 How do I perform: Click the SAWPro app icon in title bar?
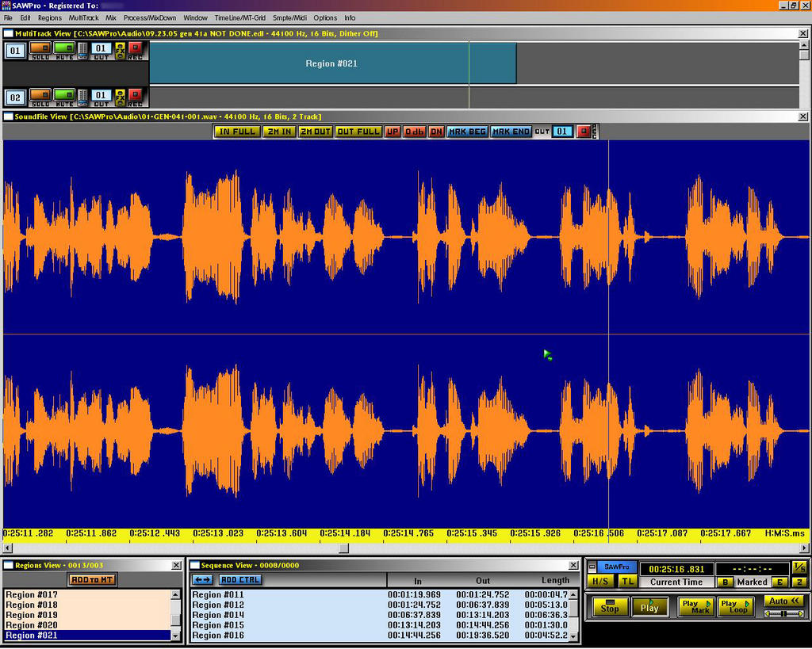pos(6,6)
